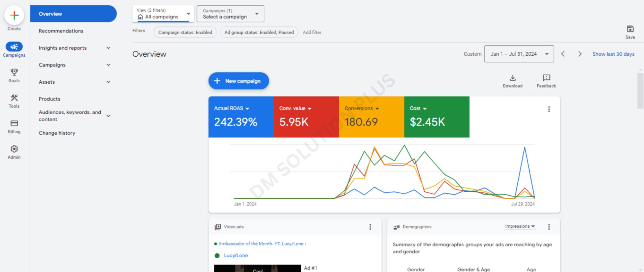644x272 pixels.
Task: Click the Create plus icon
Action: click(x=14, y=15)
